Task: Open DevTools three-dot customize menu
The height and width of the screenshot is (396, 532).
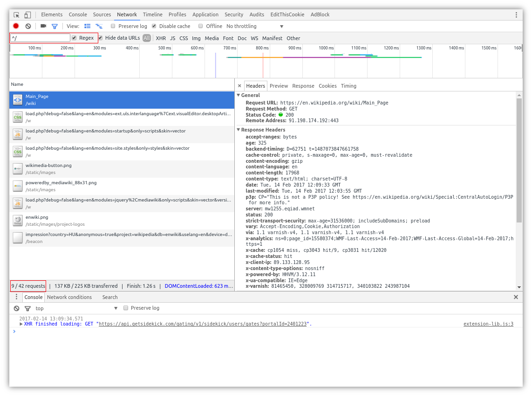Action: pos(516,14)
